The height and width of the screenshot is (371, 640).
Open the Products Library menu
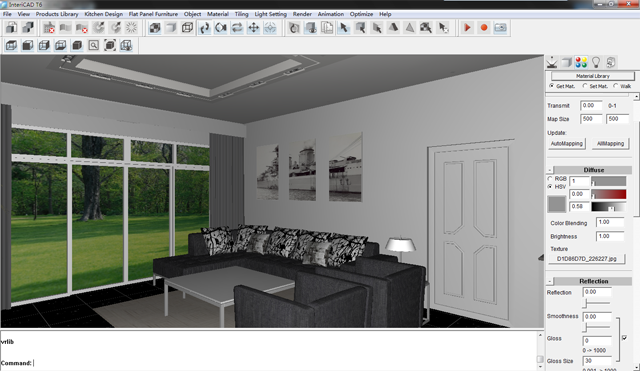coord(57,14)
